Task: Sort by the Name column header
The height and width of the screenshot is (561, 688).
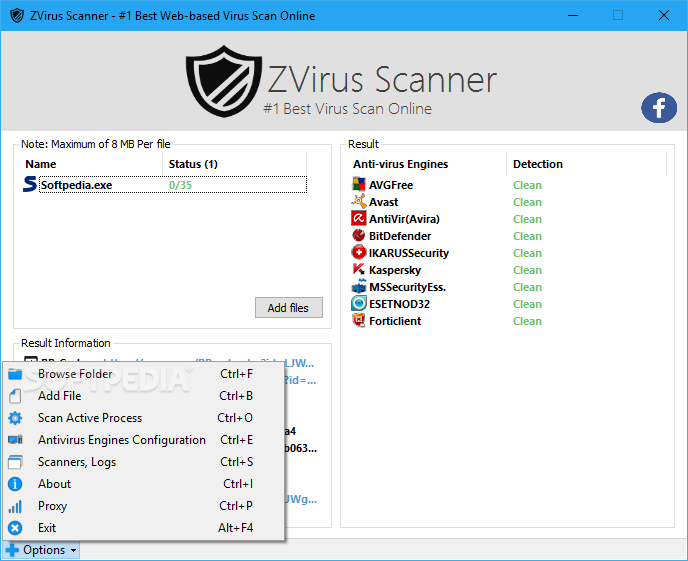Action: [92, 164]
